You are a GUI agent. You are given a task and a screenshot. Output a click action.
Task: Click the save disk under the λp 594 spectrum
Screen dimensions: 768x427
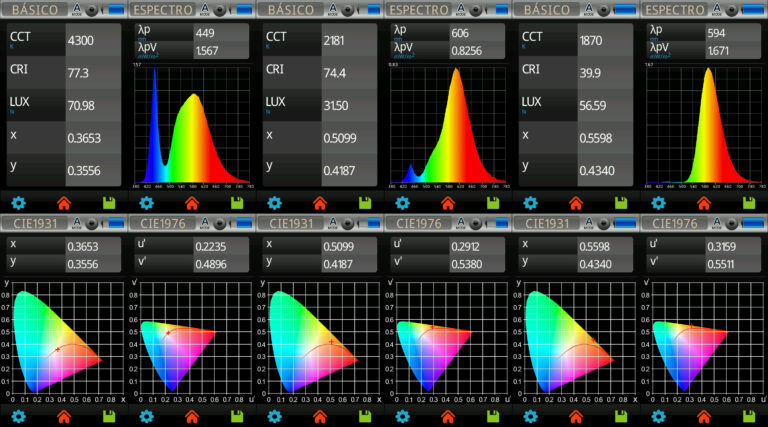click(x=750, y=203)
